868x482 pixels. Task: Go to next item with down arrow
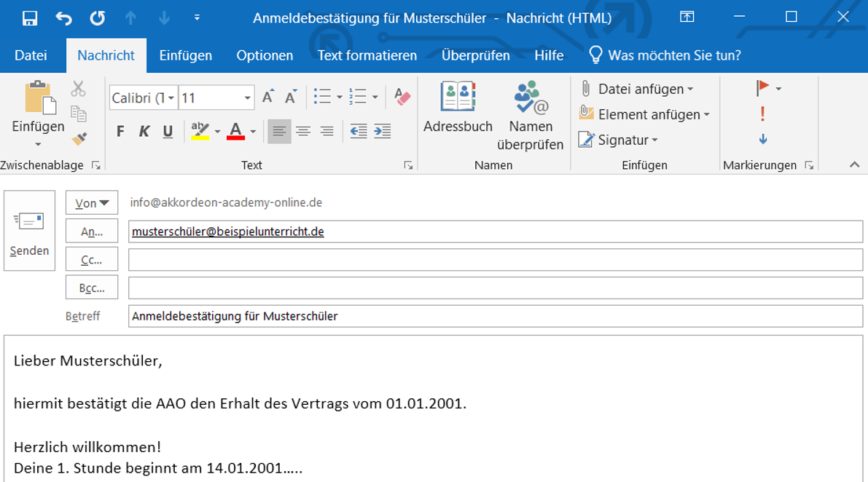pos(165,18)
